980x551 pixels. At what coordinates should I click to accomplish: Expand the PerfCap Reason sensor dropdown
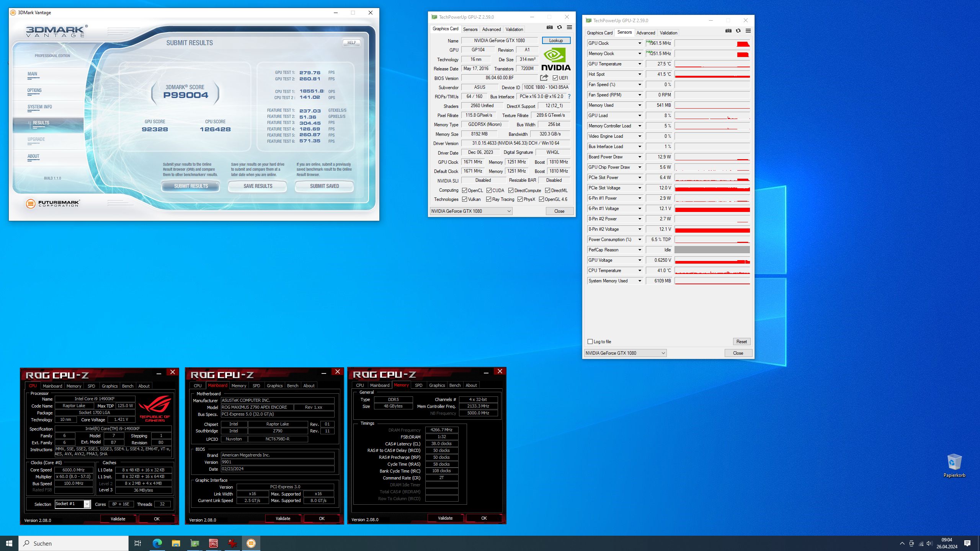pyautogui.click(x=639, y=250)
